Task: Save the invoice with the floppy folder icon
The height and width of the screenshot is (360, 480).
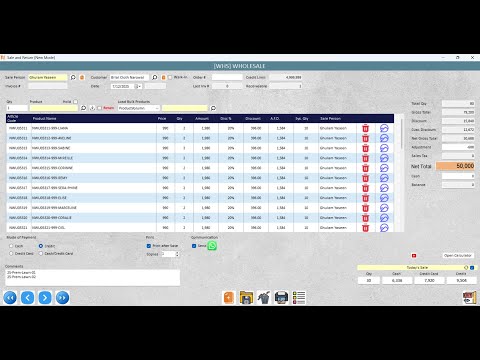Action: (x=246, y=298)
